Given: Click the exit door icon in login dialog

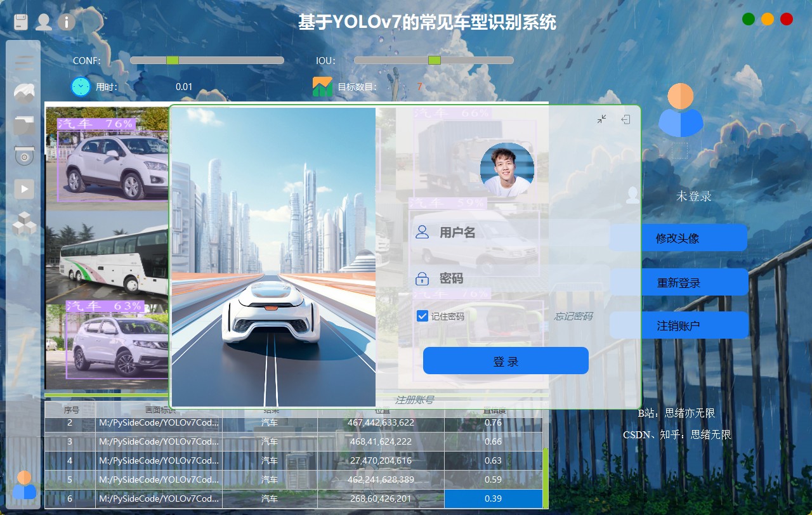Looking at the screenshot, I should [625, 119].
